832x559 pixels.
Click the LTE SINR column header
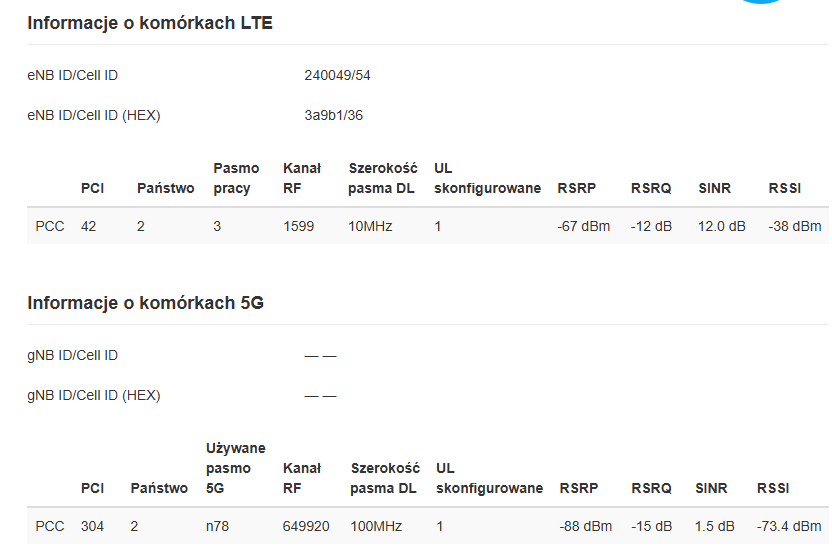click(714, 188)
